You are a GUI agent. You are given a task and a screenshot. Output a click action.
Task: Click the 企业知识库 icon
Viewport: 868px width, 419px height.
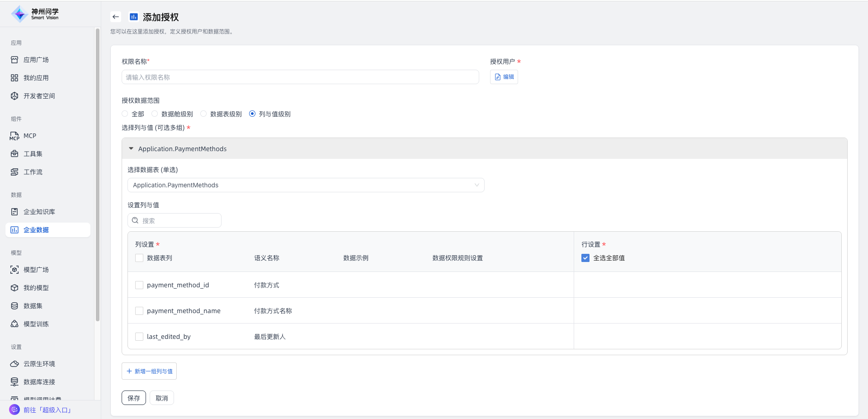pyautogui.click(x=14, y=212)
